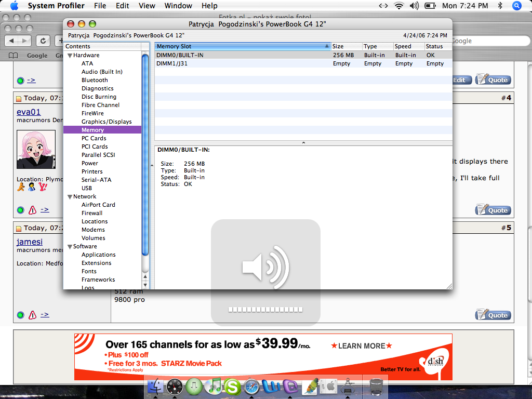Open Safari bookmarks book icon

coord(13,55)
